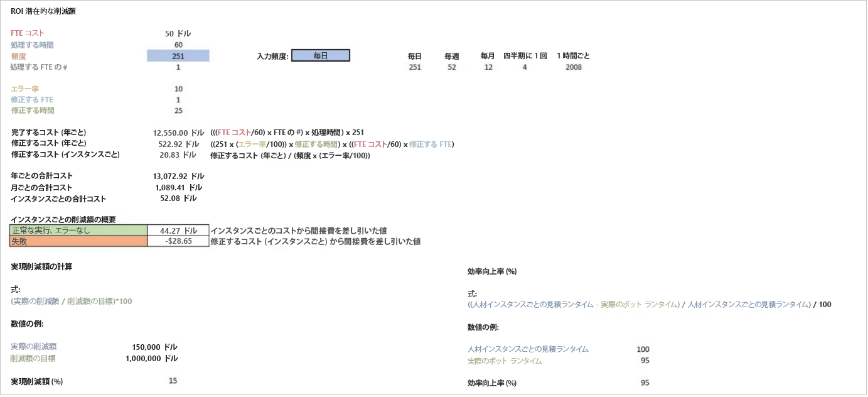Image resolution: width=868 pixels, height=397 pixels.
Task: Click the インスタンスごとの合計コスト label
Action: coord(58,198)
